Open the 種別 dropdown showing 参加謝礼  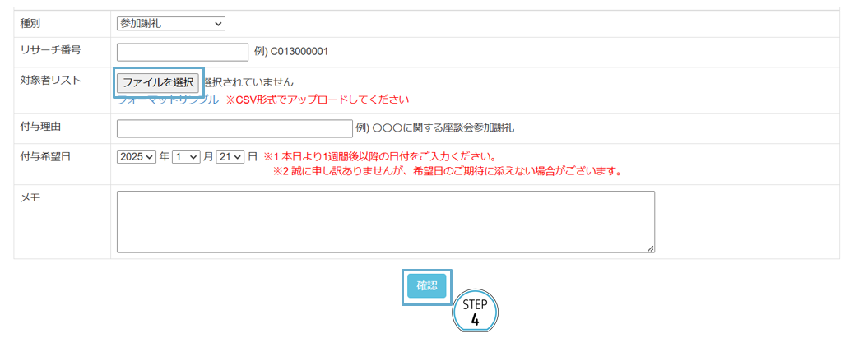tap(170, 23)
